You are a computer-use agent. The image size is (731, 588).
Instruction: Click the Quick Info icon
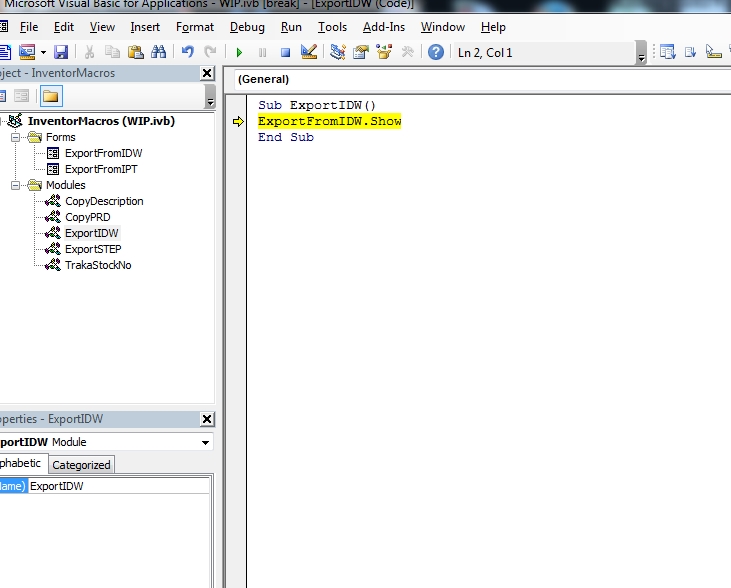point(713,52)
